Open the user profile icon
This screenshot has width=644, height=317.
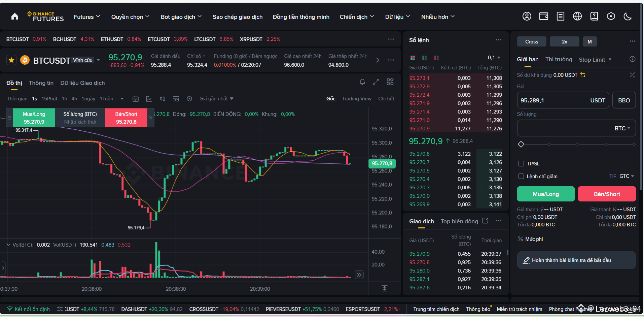point(527,16)
